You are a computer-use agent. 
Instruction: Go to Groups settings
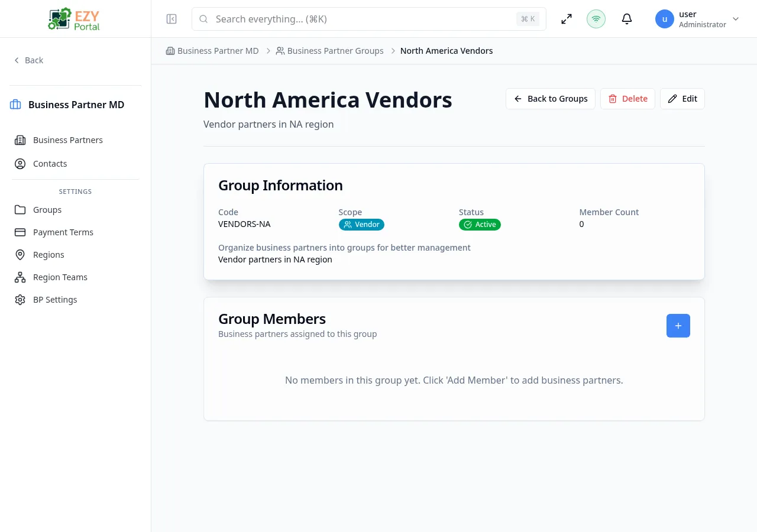[47, 210]
